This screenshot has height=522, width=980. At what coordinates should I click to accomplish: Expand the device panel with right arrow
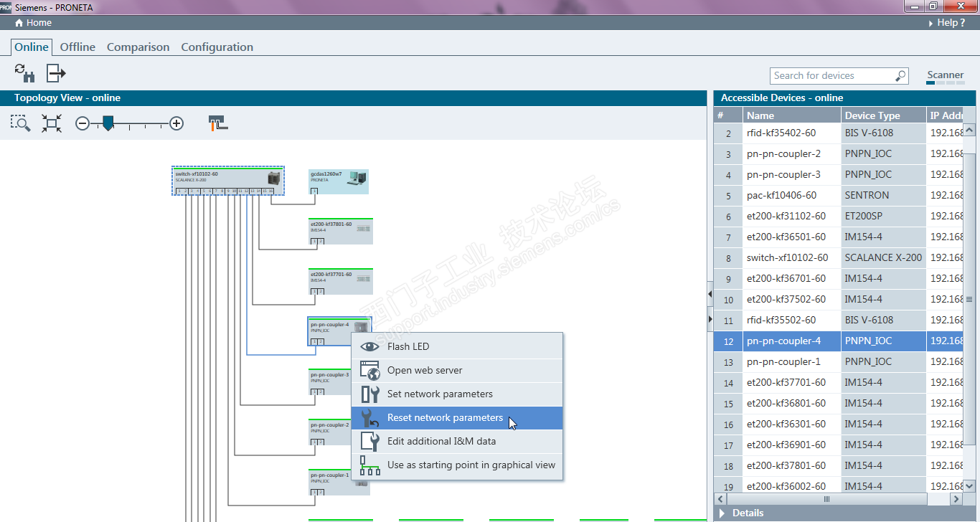point(710,318)
